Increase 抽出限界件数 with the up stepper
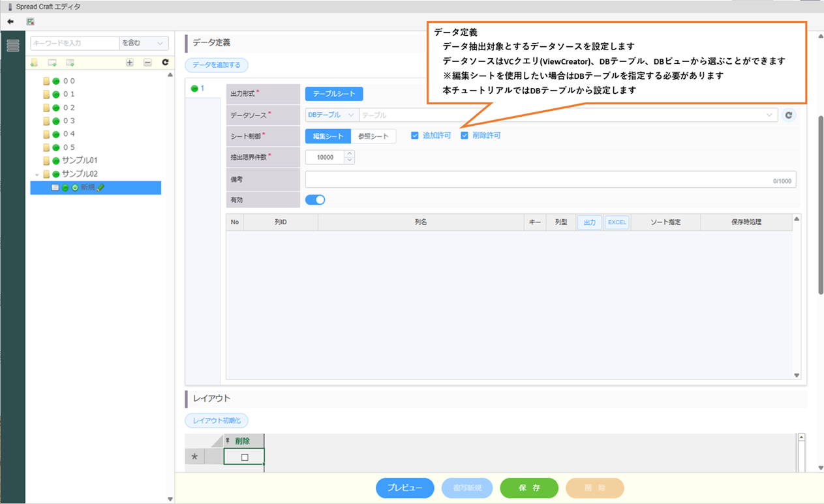The width and height of the screenshot is (824, 504). coord(349,154)
